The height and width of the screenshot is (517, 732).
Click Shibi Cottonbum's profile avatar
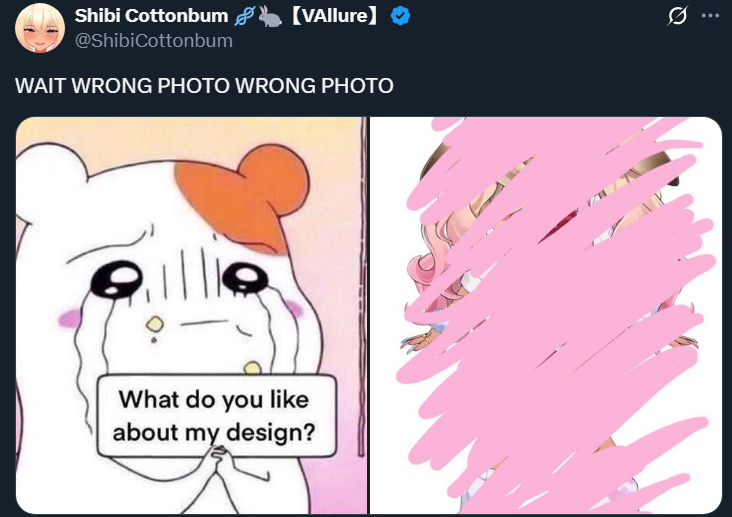click(x=40, y=28)
